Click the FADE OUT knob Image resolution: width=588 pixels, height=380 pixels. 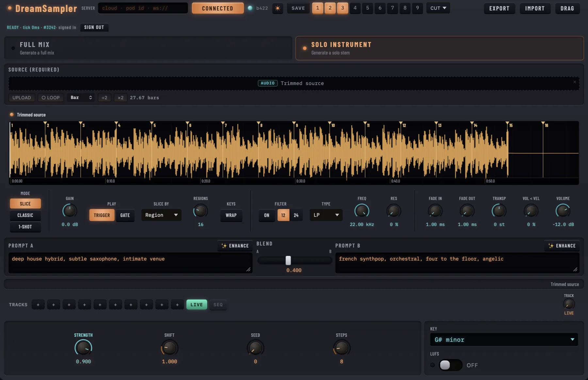pos(467,211)
